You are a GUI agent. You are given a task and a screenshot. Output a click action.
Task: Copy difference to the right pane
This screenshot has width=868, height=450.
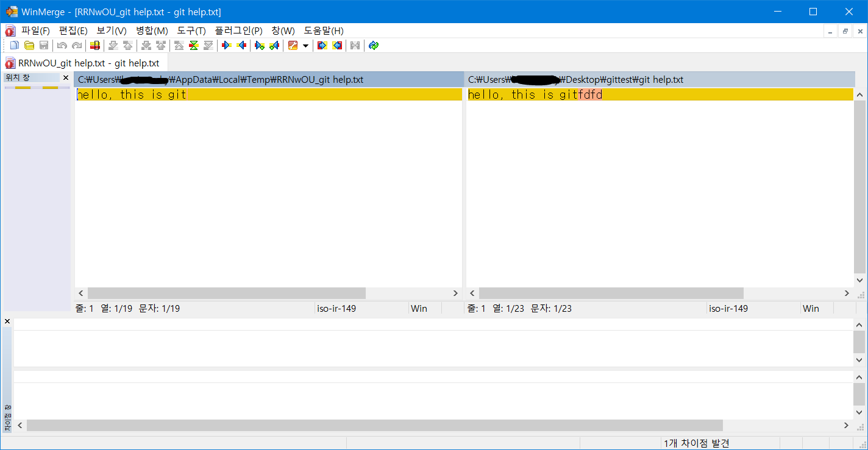(227, 46)
